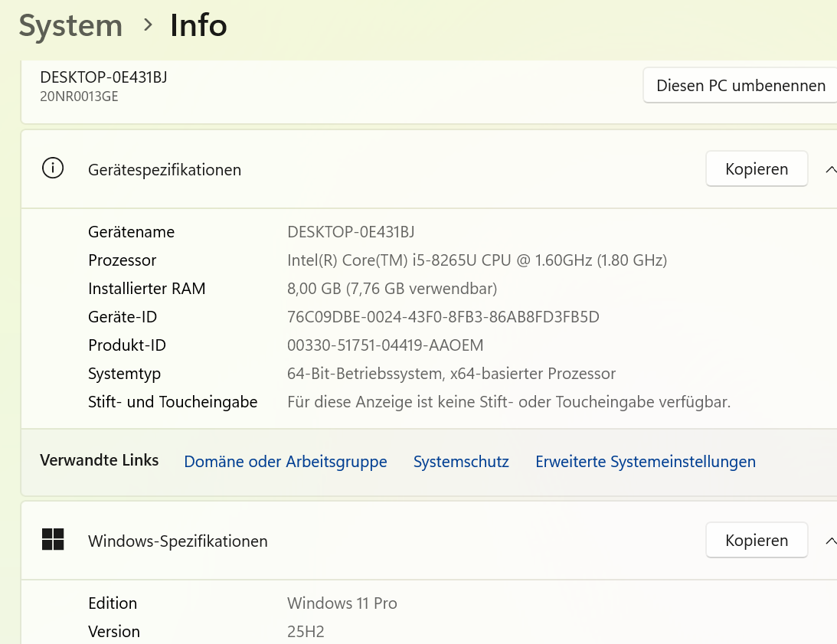Click the Geräte-ID value 76C09DBE-0024-43F0

click(x=443, y=317)
